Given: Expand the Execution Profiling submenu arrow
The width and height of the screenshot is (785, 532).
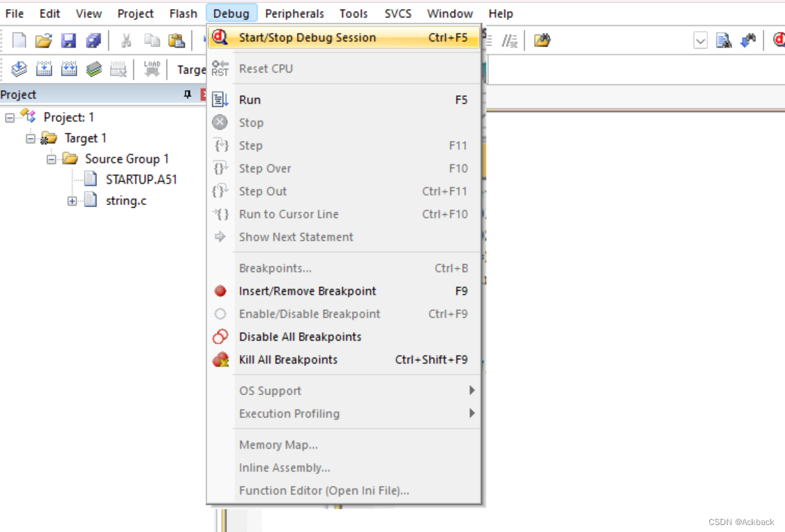Looking at the screenshot, I should [x=472, y=414].
